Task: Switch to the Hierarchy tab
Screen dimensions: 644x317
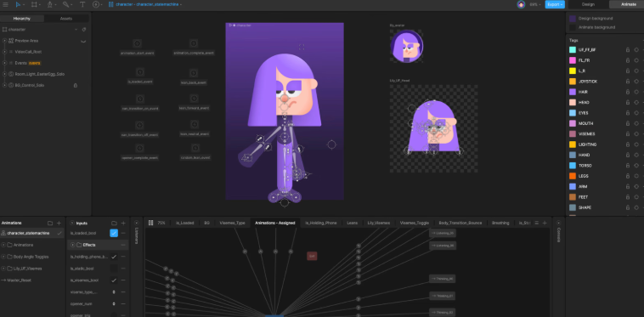Action: [22, 19]
